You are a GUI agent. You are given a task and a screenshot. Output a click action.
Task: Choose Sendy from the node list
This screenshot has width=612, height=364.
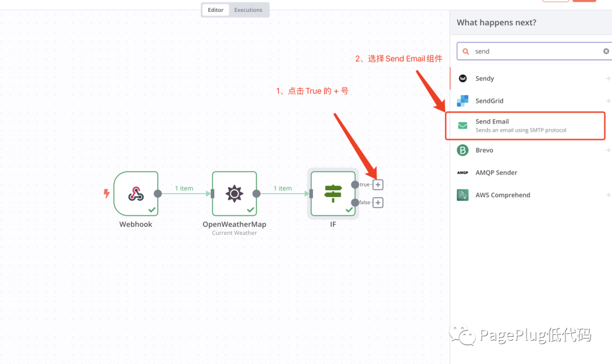click(x=531, y=78)
